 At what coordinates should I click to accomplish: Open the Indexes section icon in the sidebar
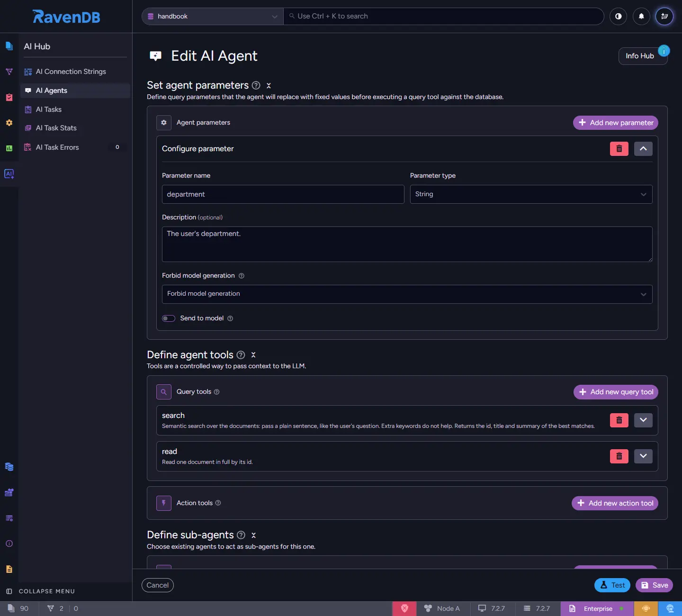click(9, 72)
